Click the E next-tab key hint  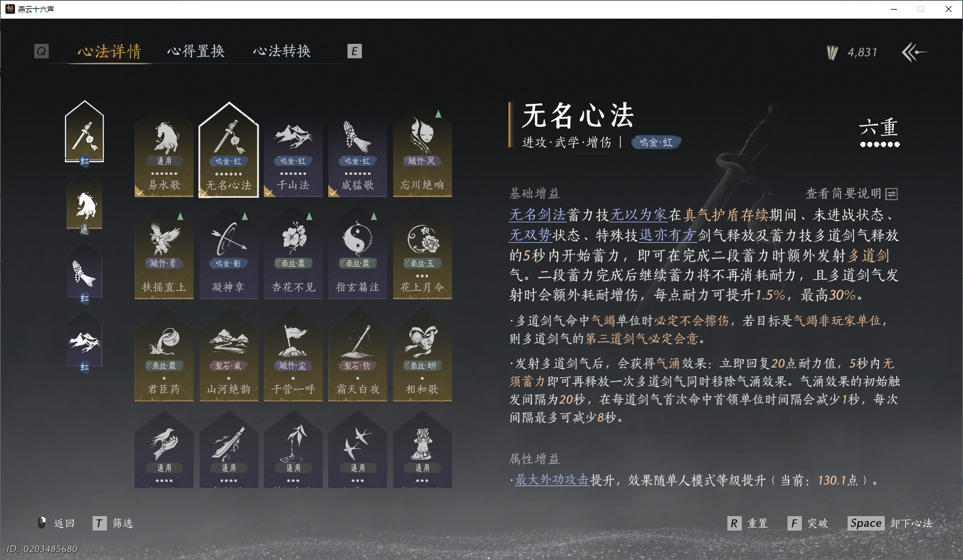click(355, 51)
